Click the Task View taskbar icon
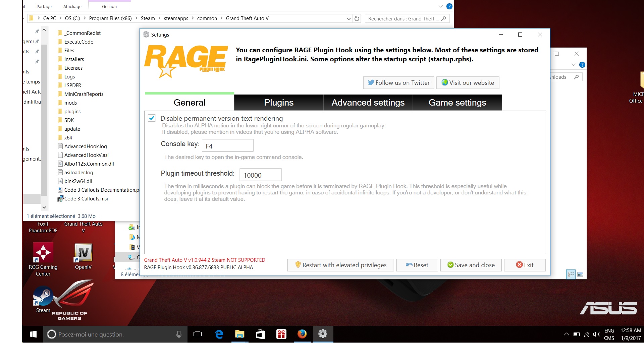Screen dimensions: 644x362 (198, 334)
